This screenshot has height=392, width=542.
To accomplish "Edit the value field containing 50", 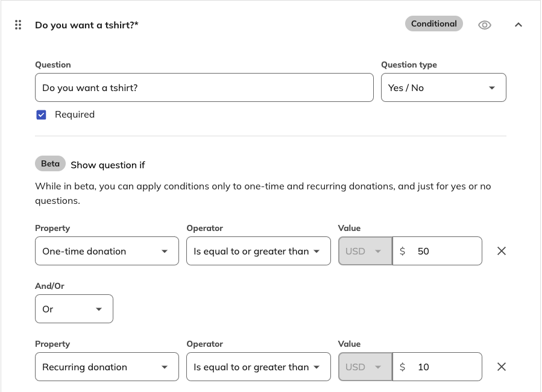I will [x=437, y=251].
